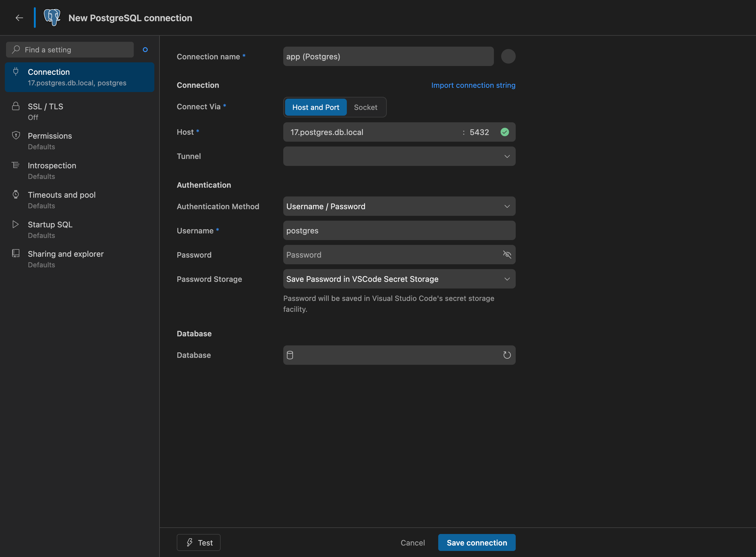Viewport: 756px width, 557px height.
Task: Click the PostgreSQL elephant logo
Action: (52, 18)
